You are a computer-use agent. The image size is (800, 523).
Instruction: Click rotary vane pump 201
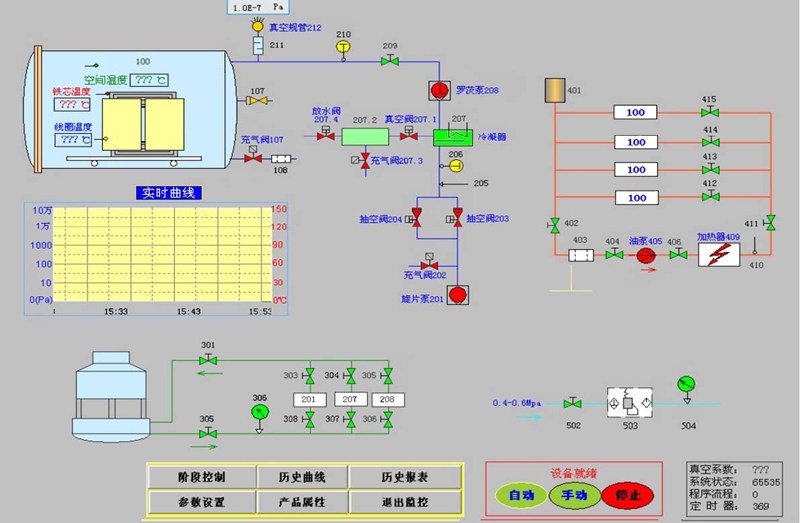click(x=458, y=295)
